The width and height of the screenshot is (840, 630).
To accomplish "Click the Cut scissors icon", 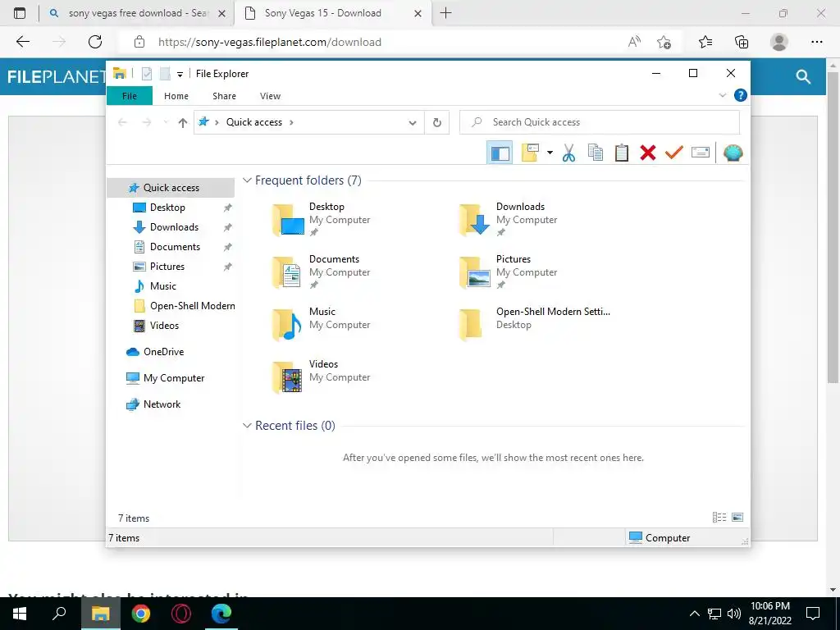I will (569, 153).
